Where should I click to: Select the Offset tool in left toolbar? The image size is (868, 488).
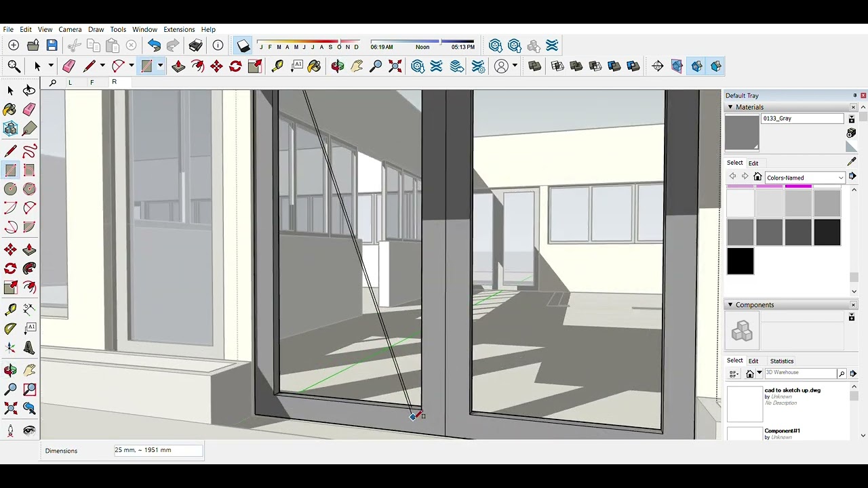tap(30, 288)
